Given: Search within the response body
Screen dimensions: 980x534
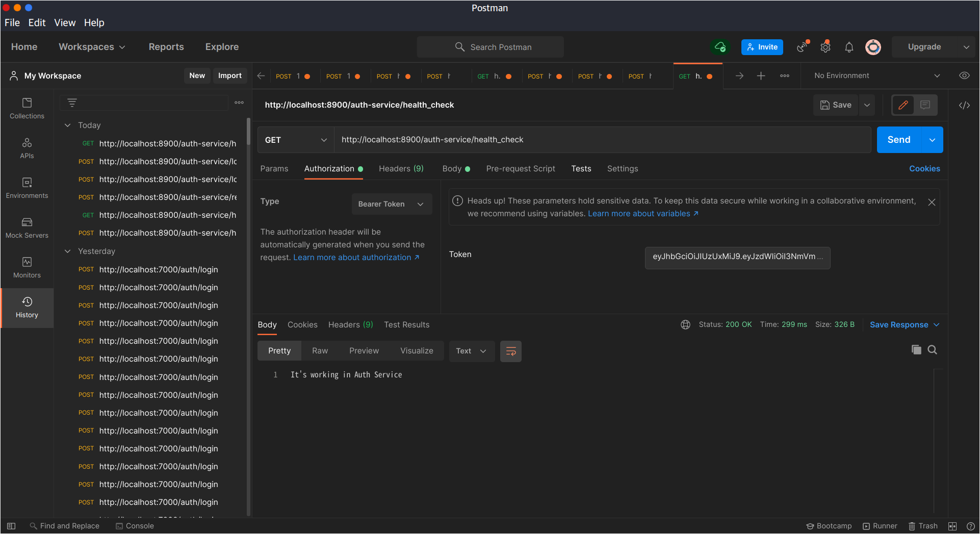Looking at the screenshot, I should pyautogui.click(x=932, y=350).
